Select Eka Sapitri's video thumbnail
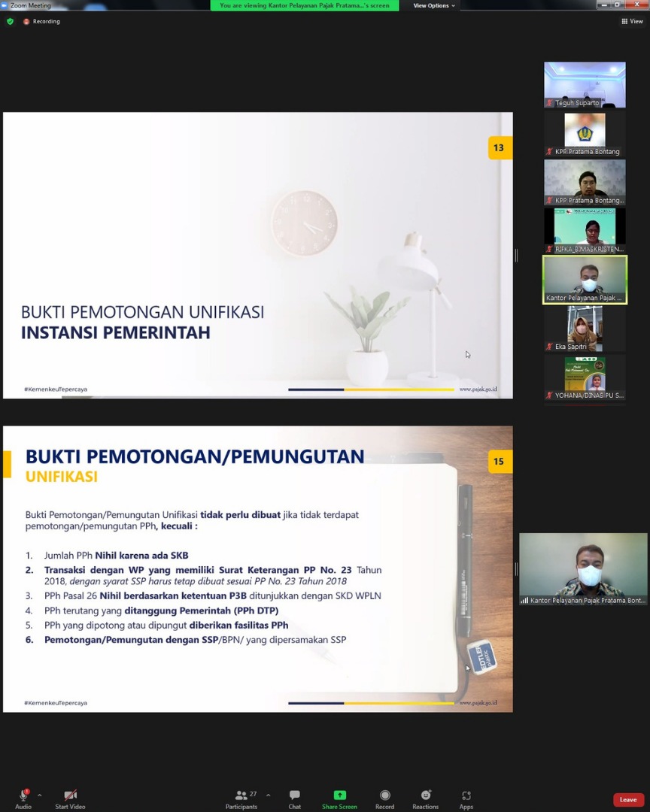The width and height of the screenshot is (650, 812). point(585,329)
